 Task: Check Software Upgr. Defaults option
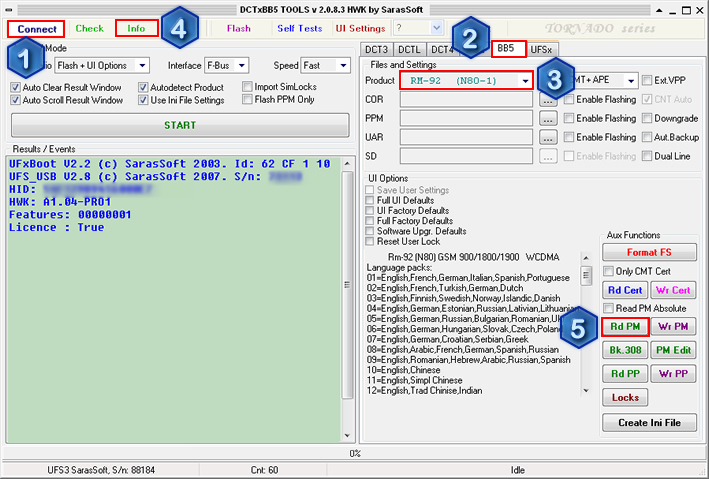[370, 231]
